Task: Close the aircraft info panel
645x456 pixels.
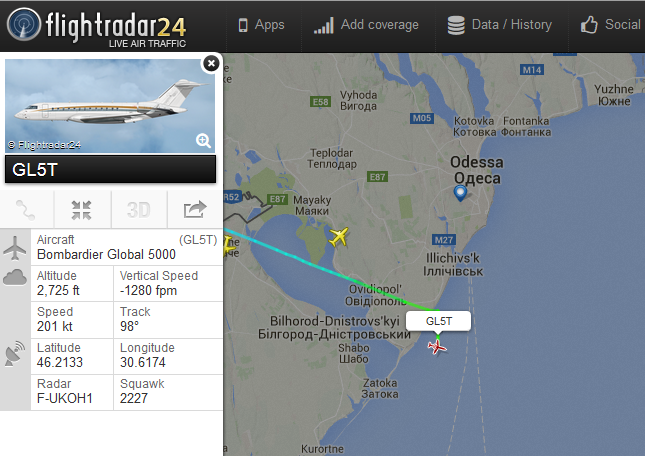Action: click(x=211, y=63)
